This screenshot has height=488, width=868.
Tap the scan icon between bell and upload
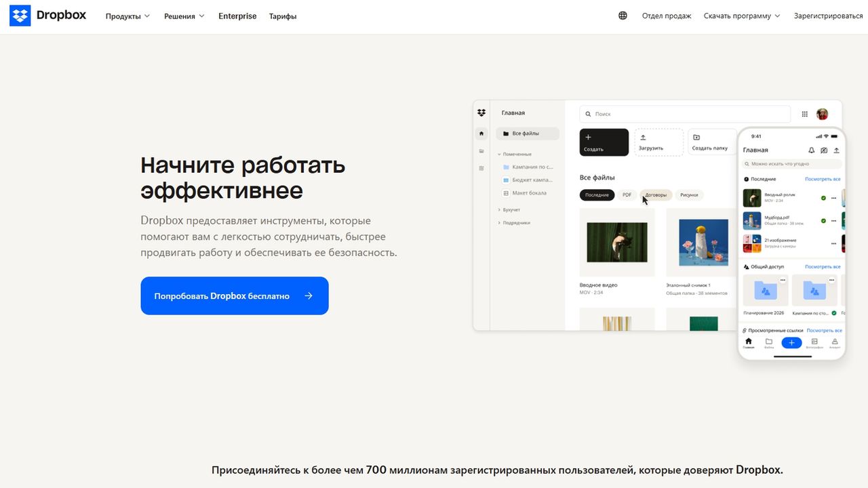(x=824, y=150)
